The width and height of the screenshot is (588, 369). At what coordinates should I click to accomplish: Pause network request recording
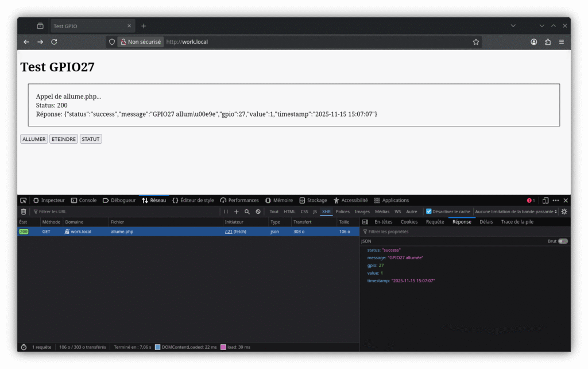(226, 212)
